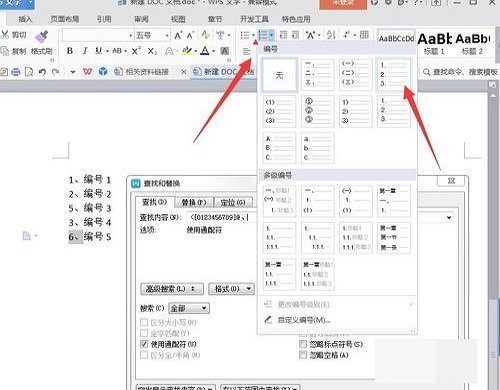Apply the 标题 1 heading style
Image resolution: width=500 pixels, height=390 pixels.
point(434,44)
